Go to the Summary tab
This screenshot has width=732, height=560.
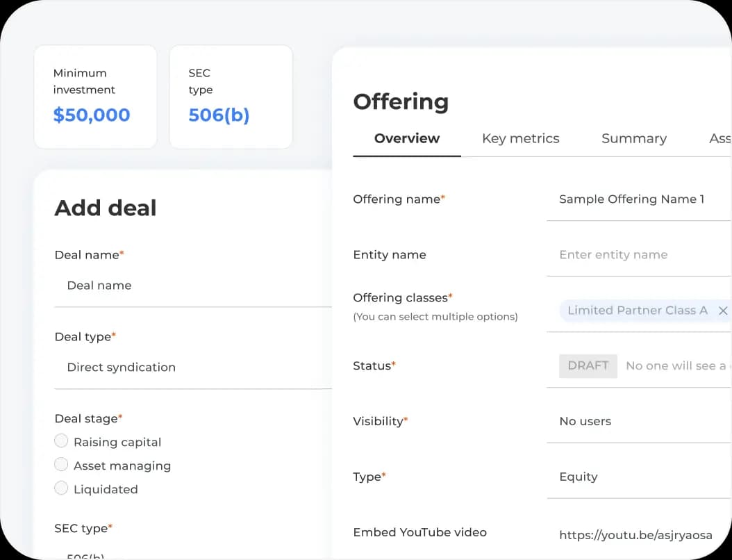(x=633, y=138)
